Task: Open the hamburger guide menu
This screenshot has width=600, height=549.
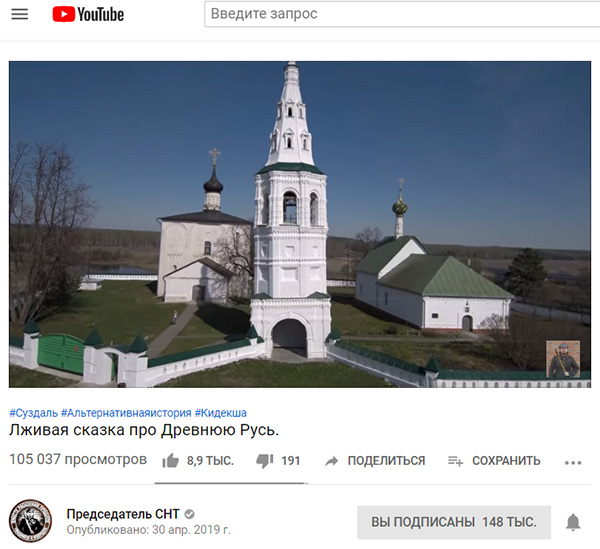Action: (x=20, y=14)
